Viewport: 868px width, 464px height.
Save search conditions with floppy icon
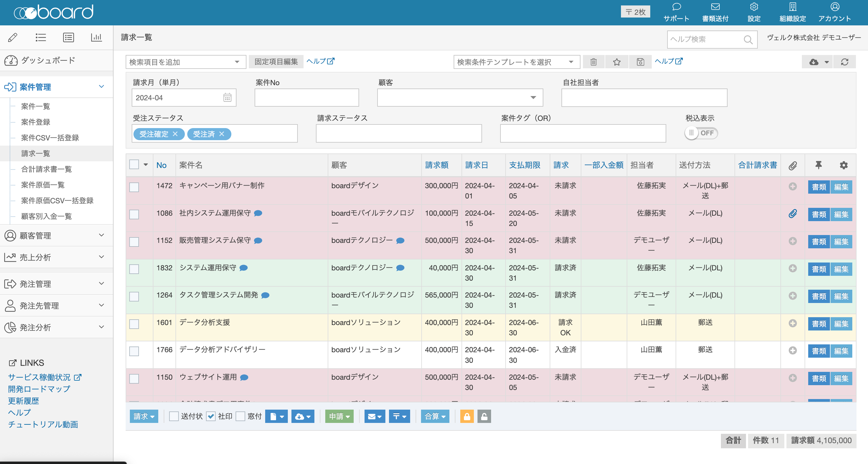640,62
